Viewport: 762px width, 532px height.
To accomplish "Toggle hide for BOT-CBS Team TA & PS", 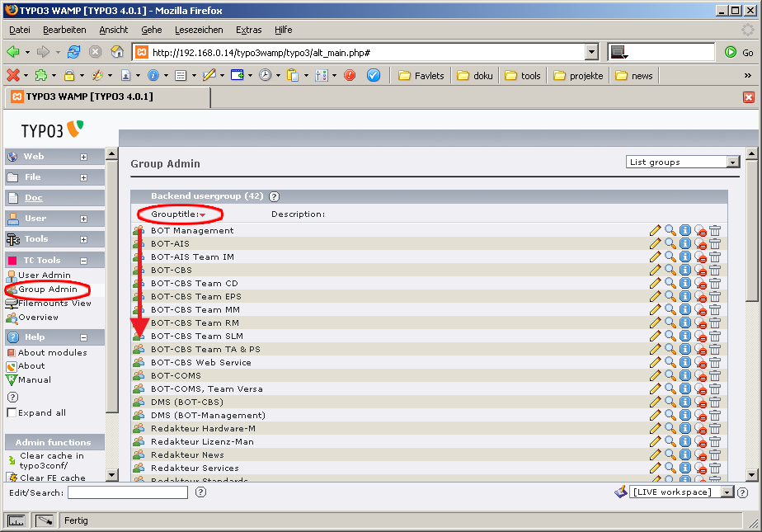I will [700, 350].
